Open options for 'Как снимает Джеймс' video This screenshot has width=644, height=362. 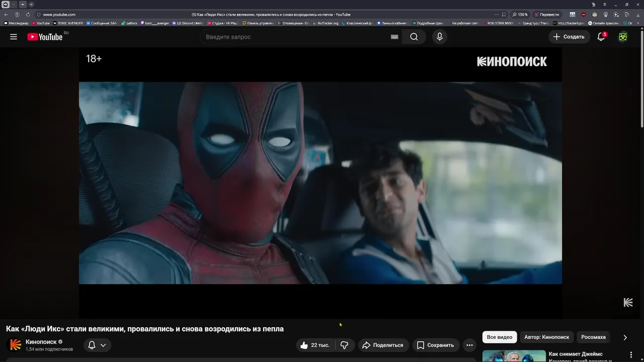[x=631, y=355]
